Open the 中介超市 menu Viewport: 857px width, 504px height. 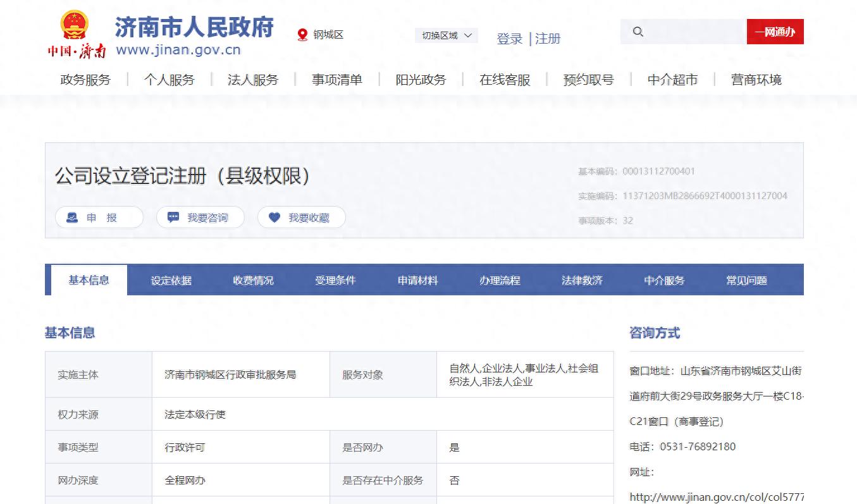point(672,80)
